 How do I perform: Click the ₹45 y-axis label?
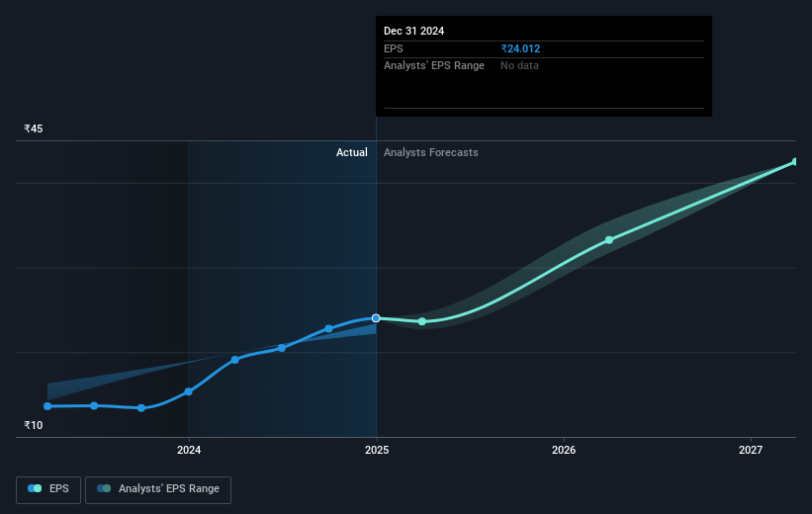(34, 128)
